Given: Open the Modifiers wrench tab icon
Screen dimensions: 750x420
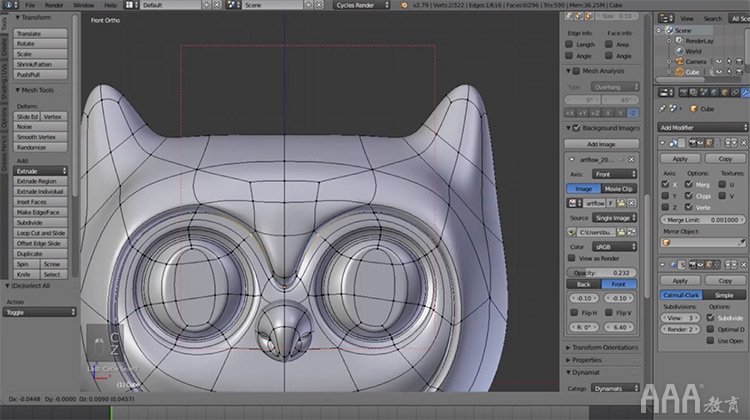Looking at the screenshot, I should click(745, 92).
